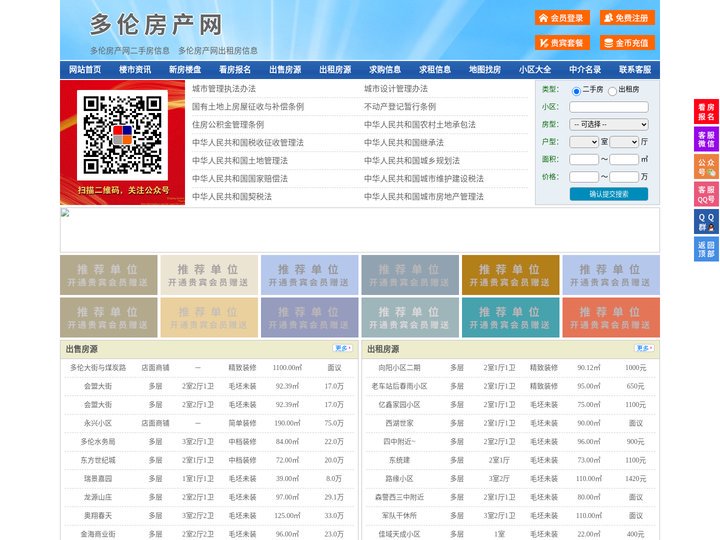Screen dimensions: 720x540
Task: Open the 中华人民共和国继承法 link
Action: click(x=404, y=142)
